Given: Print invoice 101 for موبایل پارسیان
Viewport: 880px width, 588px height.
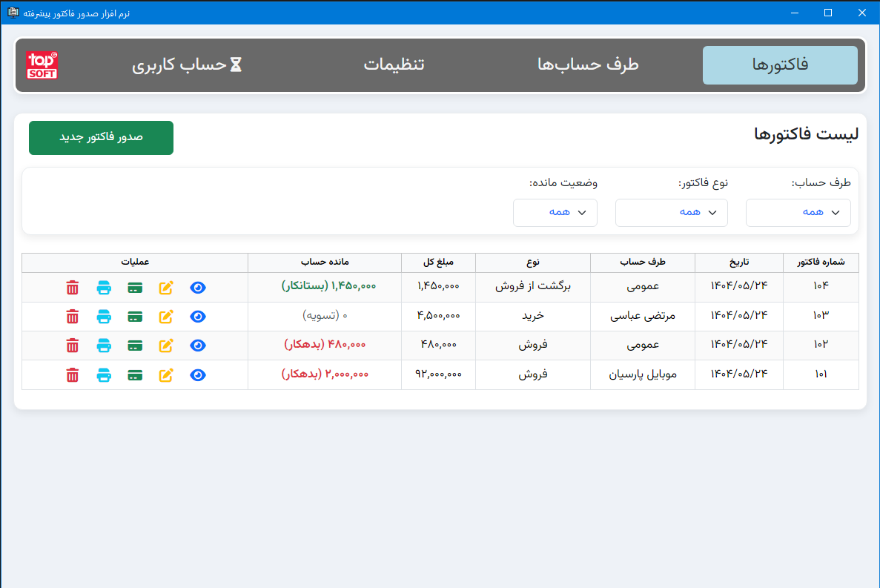Looking at the screenshot, I should (x=104, y=374).
